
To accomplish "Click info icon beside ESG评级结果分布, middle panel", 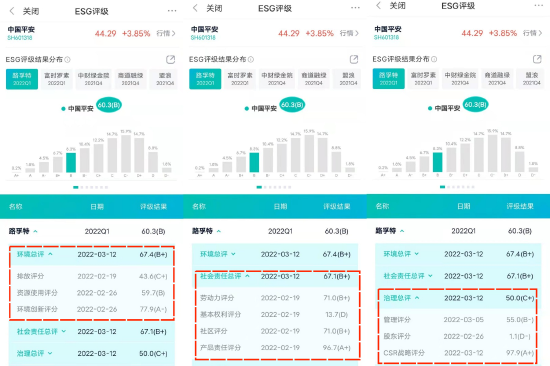I will click(251, 59).
